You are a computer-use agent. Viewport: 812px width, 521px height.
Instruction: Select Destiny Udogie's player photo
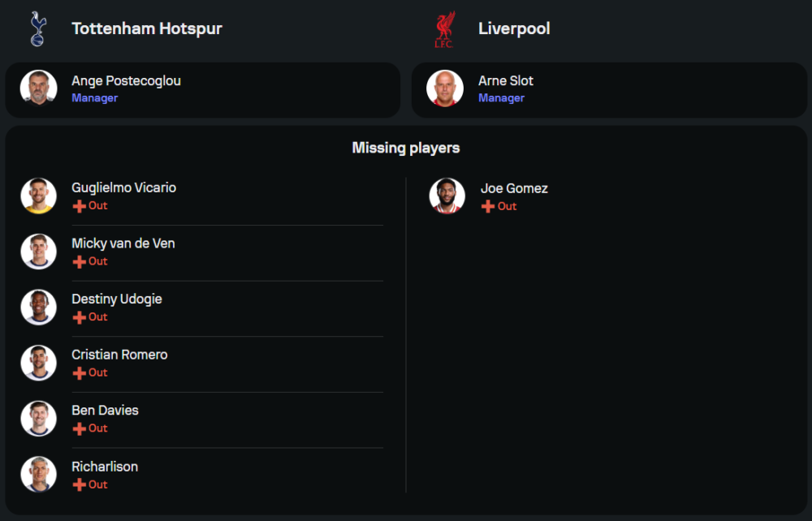38,307
